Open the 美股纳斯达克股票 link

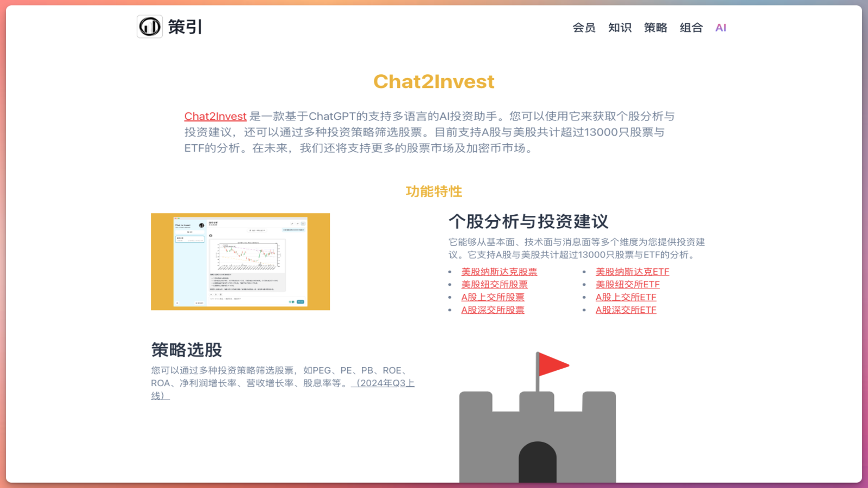coord(499,271)
